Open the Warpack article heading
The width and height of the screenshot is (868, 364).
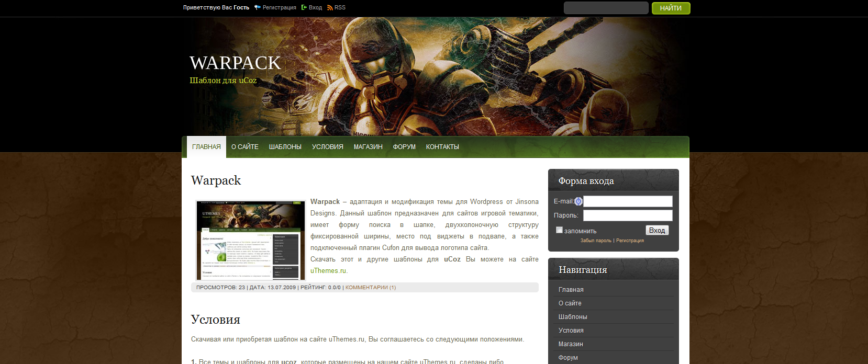(216, 180)
